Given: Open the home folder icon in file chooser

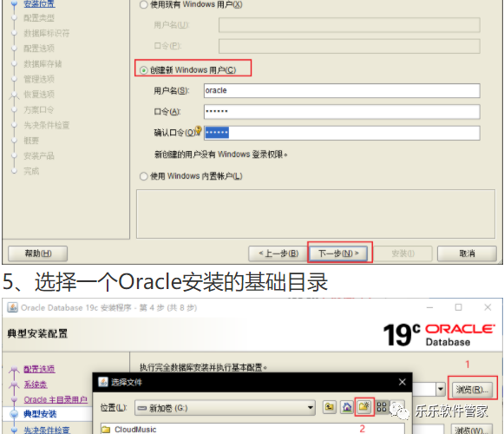Looking at the screenshot, I should coord(347,407).
